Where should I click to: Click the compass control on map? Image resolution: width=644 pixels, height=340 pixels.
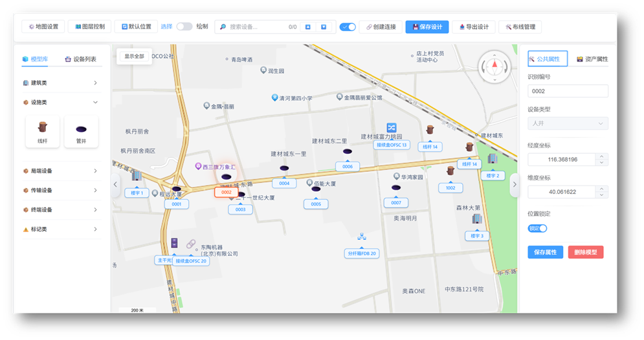pyautogui.click(x=494, y=66)
